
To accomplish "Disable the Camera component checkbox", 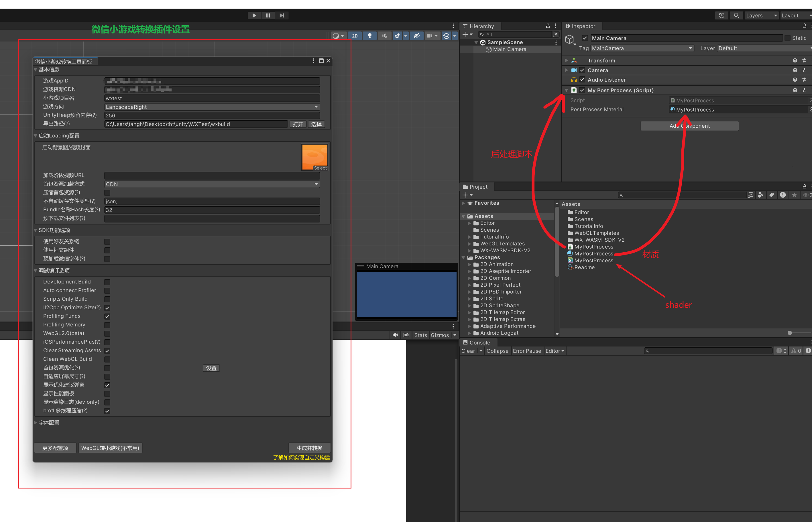I will point(582,70).
